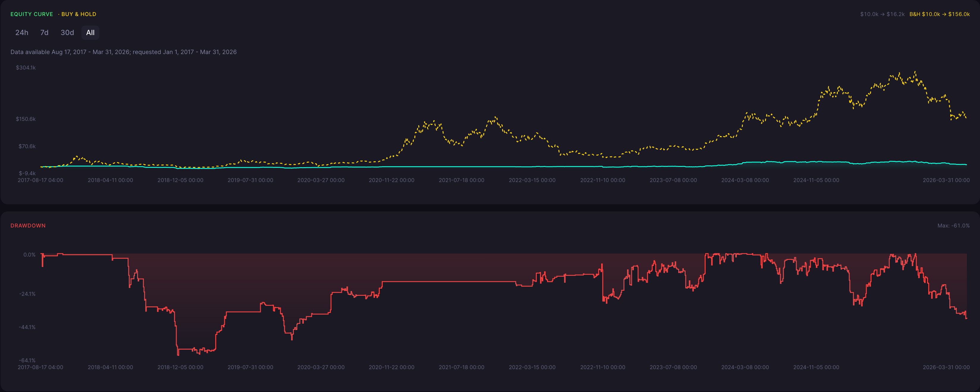Click equity chart 2021-07-18 00:00 date label
Image resolution: width=980 pixels, height=392 pixels.
tap(461, 180)
